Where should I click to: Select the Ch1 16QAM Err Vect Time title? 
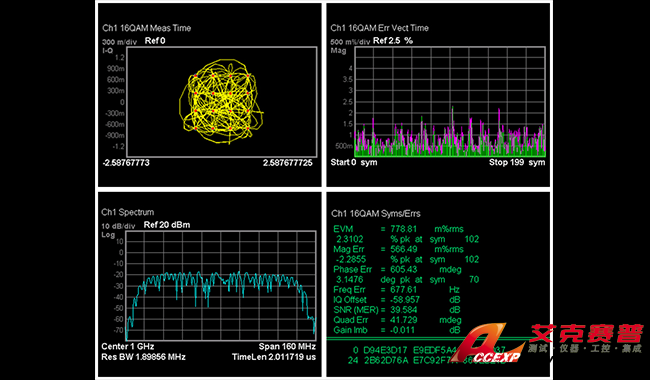[x=380, y=28]
